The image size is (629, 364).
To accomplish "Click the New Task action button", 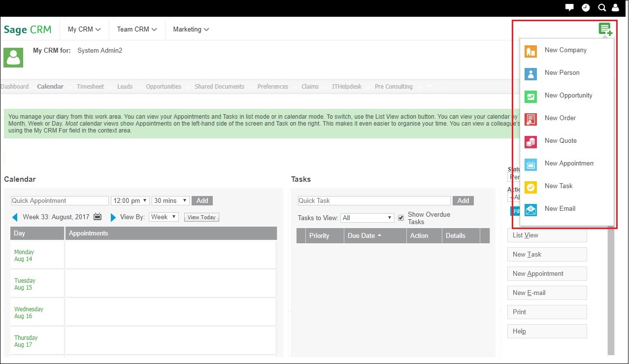I will tap(547, 255).
